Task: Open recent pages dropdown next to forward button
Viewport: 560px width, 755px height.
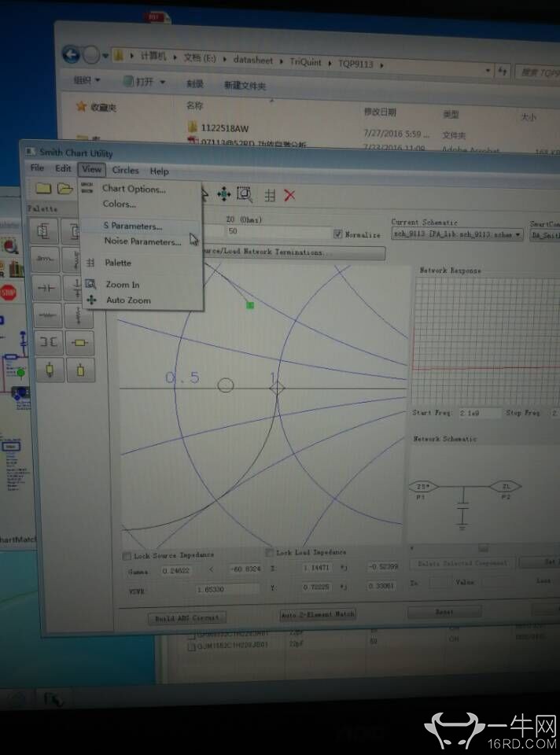Action: pos(105,56)
